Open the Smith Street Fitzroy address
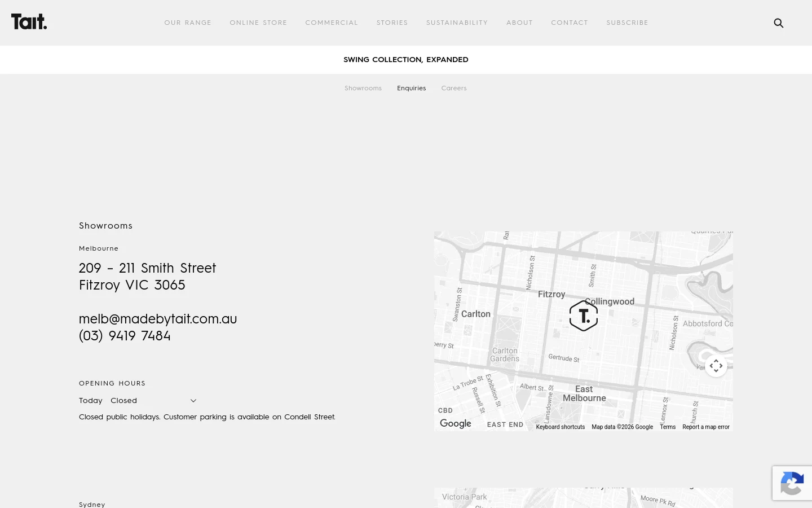This screenshot has width=812, height=508. coord(148,276)
